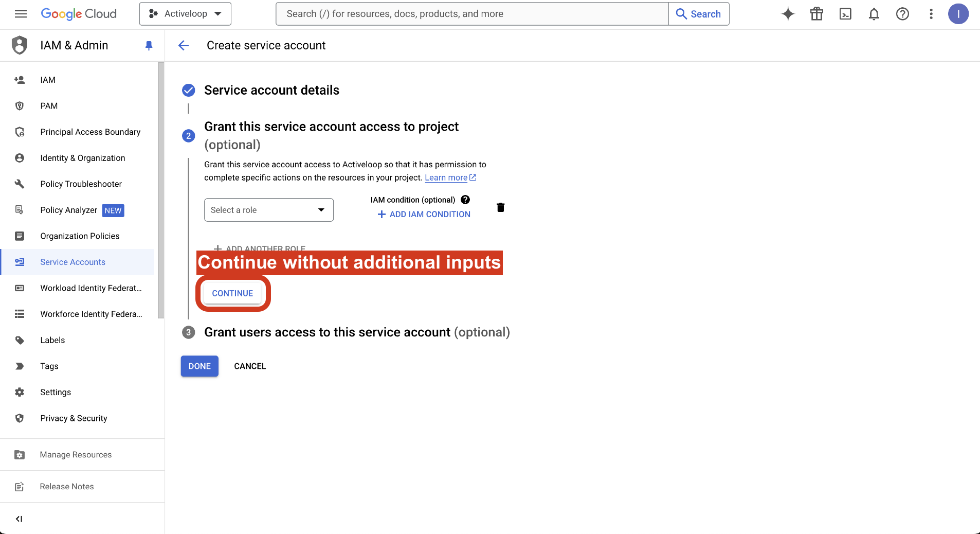The width and height of the screenshot is (980, 534).
Task: Collapse the left sidebar panel
Action: [19, 519]
